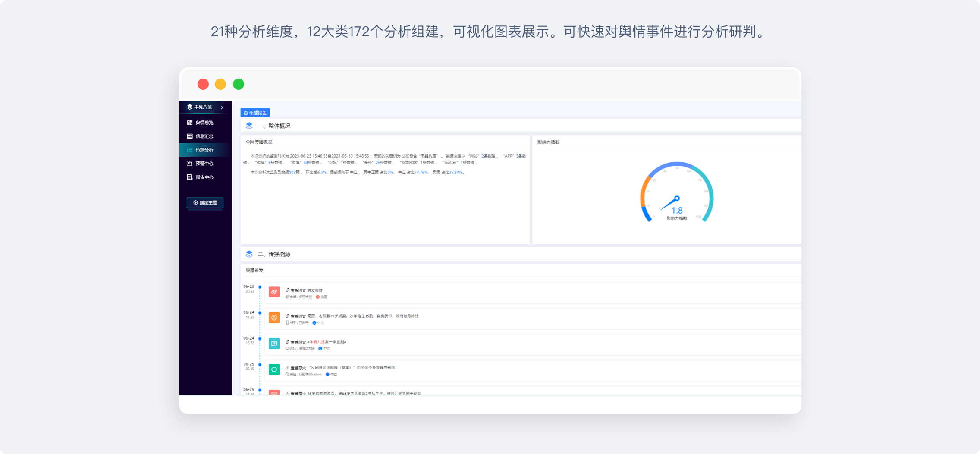Click the 创建主题 button
The width and height of the screenshot is (980, 454).
point(205,203)
